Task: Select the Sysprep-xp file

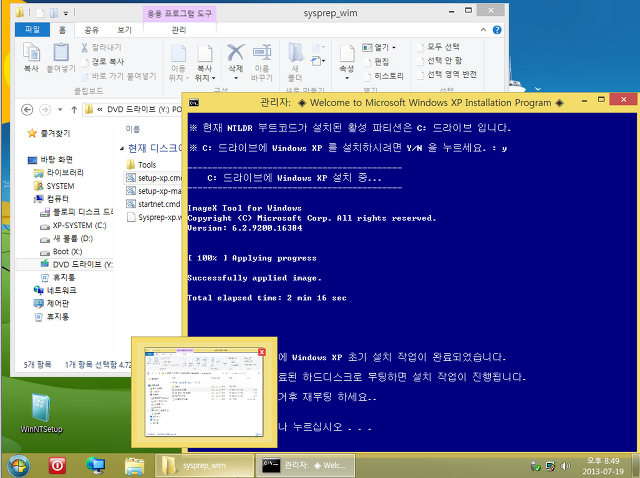Action: [153, 217]
